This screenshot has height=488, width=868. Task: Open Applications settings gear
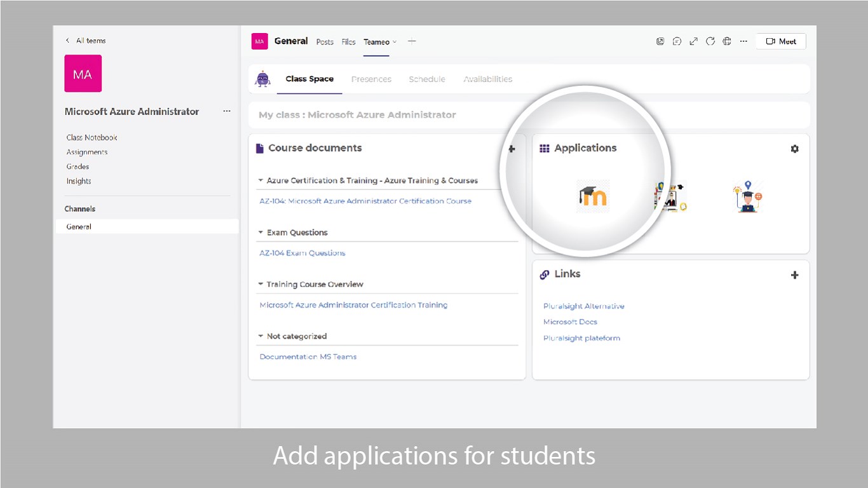pos(794,149)
